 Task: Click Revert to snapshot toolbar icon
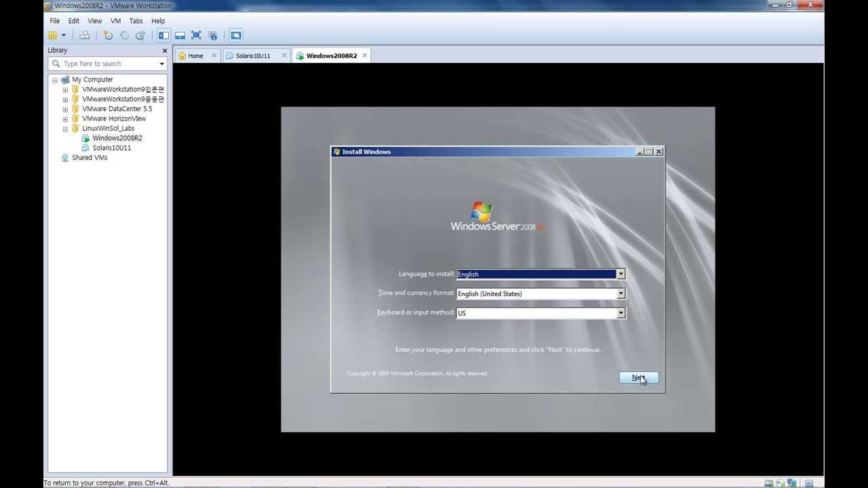[x=124, y=35]
